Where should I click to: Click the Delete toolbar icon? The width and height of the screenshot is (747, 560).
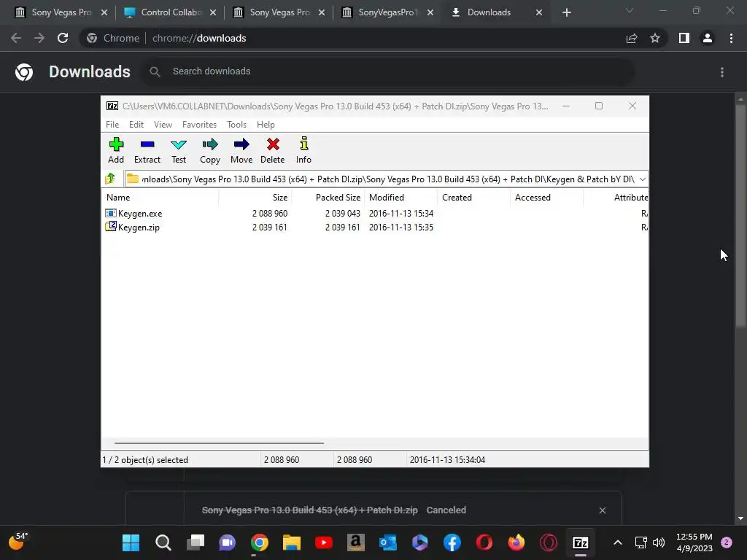pos(273,150)
